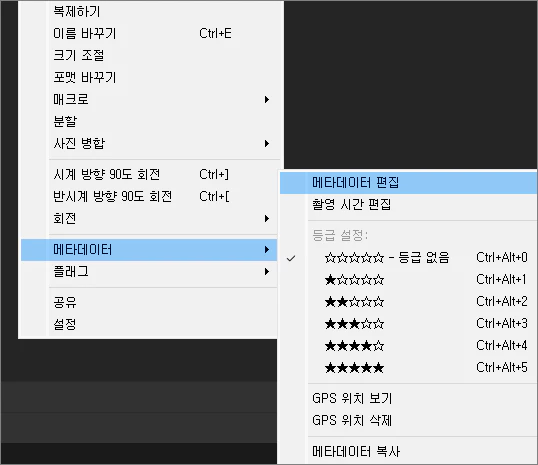Set one-star rating Ctrl+Alt+1

click(x=408, y=280)
